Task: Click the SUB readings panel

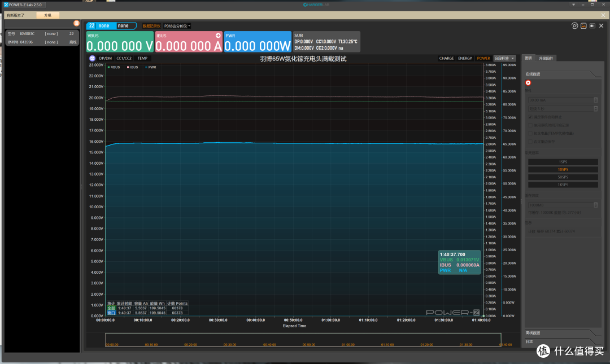Action: (x=326, y=42)
